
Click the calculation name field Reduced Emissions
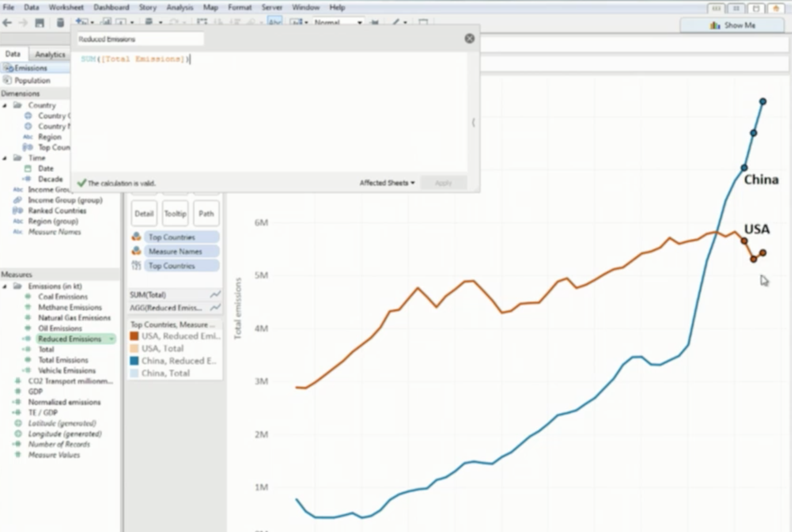point(140,39)
